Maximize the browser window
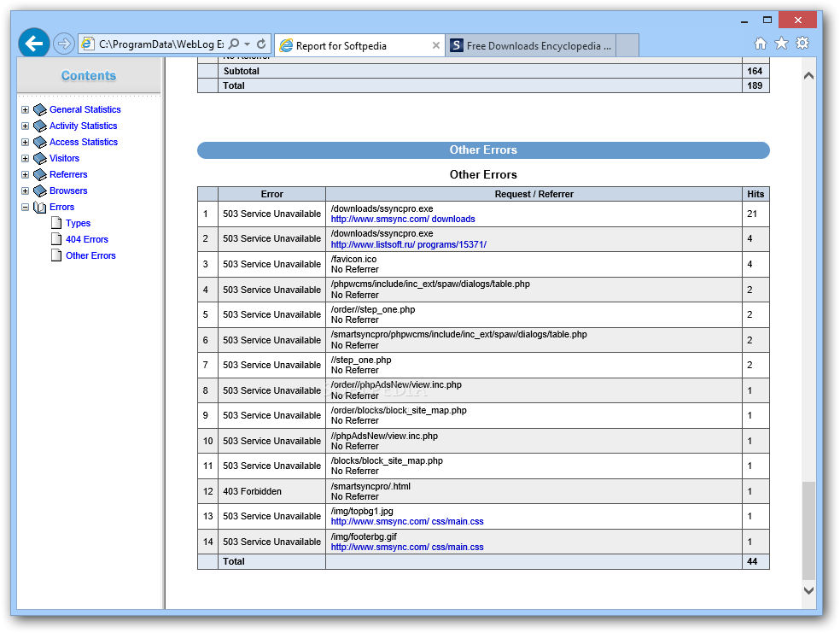Screen dimensions: 840x633 click(767, 21)
